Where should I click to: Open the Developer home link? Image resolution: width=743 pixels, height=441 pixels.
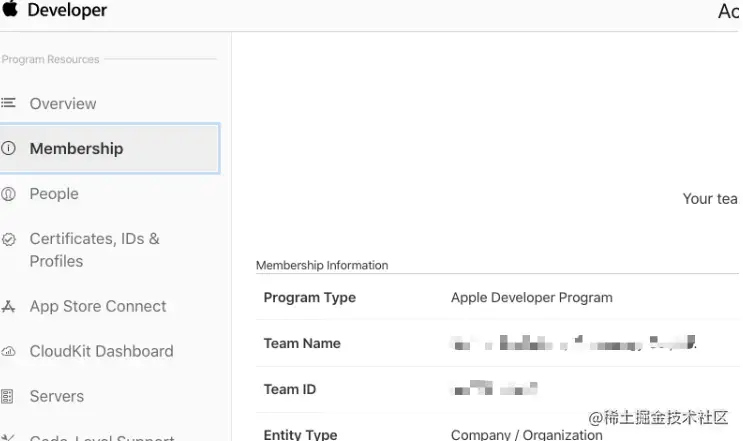coord(67,10)
